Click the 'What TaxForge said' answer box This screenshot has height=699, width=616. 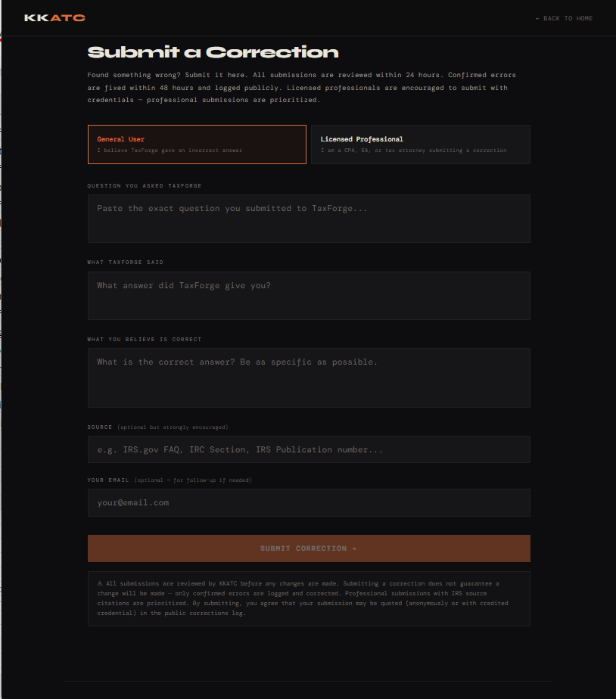coord(308,295)
